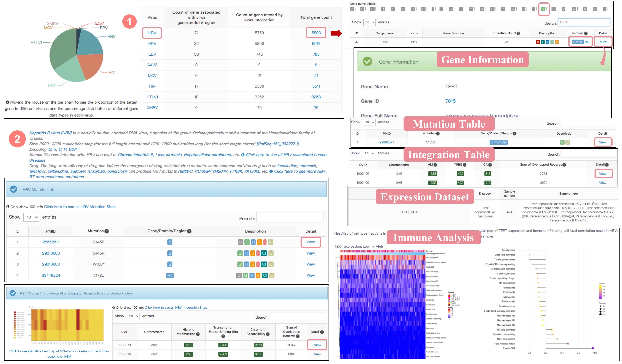
Task: Click the blue Immune button for TERT
Action: point(578,42)
